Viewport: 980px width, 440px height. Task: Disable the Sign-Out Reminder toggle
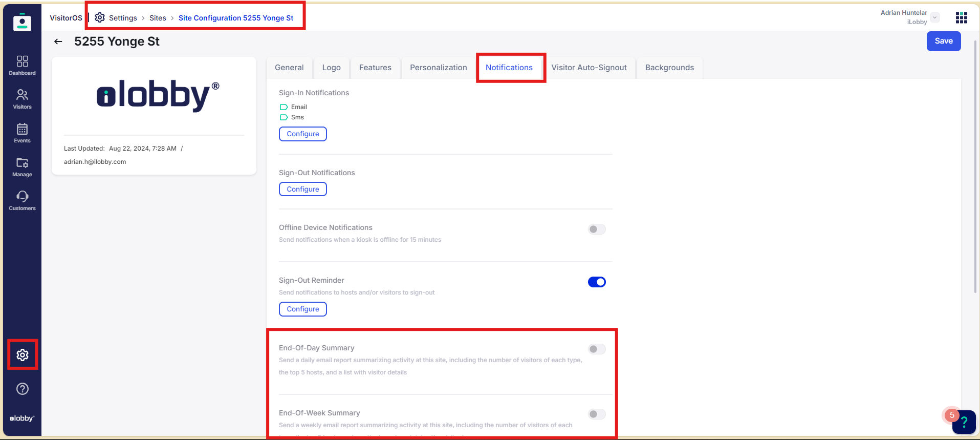click(x=597, y=282)
